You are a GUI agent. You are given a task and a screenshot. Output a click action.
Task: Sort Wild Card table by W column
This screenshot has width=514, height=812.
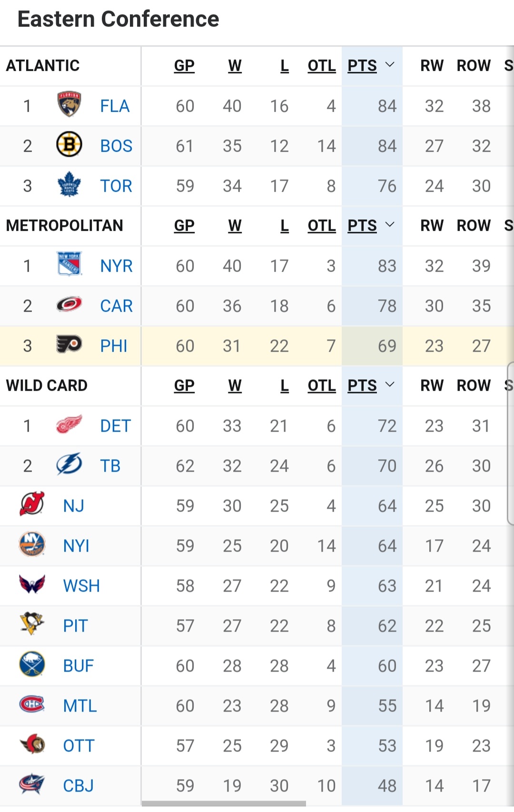[x=235, y=386]
